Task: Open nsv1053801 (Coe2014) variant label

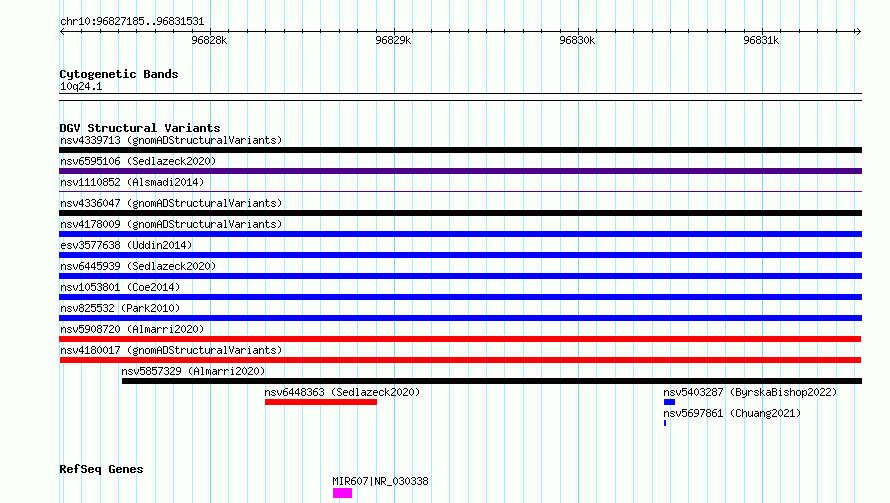Action: pyautogui.click(x=120, y=287)
